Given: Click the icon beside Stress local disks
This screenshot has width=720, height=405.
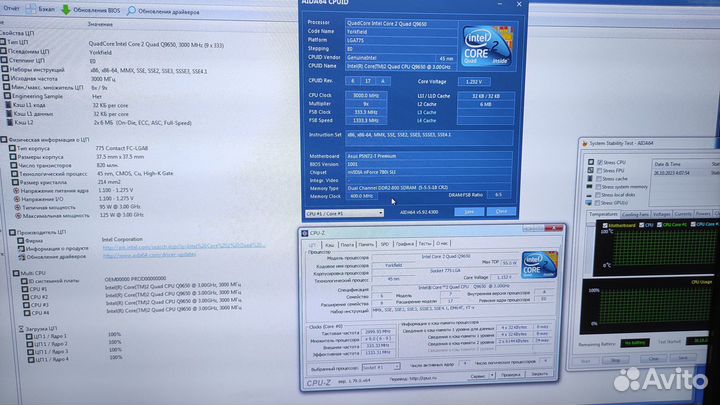Looking at the screenshot, I should (589, 195).
